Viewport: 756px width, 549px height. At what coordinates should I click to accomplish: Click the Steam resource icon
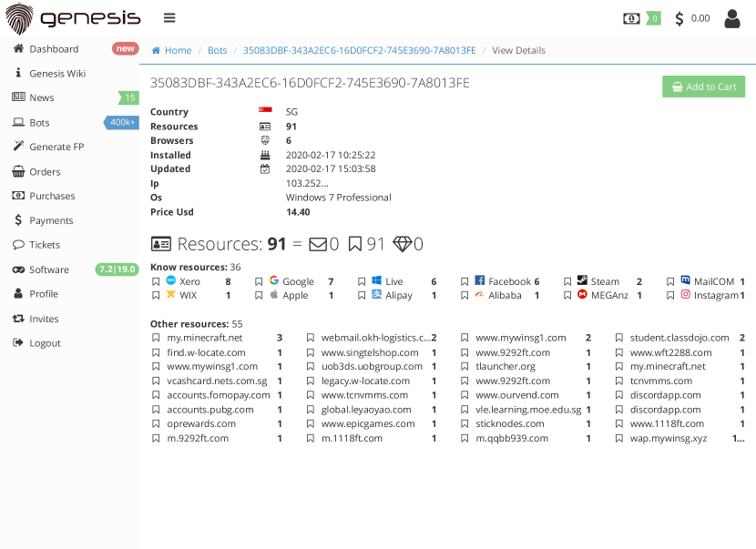582,280
